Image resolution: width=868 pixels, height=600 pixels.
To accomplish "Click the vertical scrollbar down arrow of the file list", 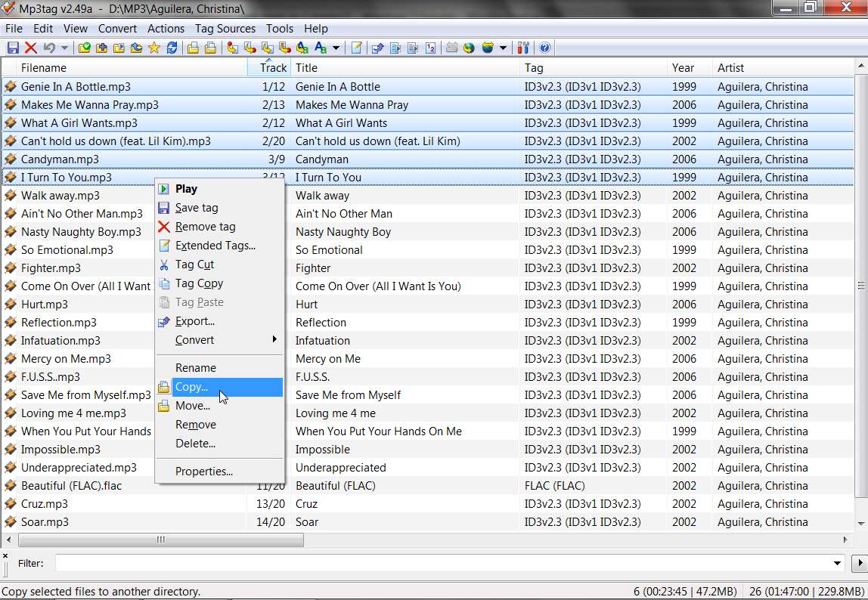I will [861, 523].
